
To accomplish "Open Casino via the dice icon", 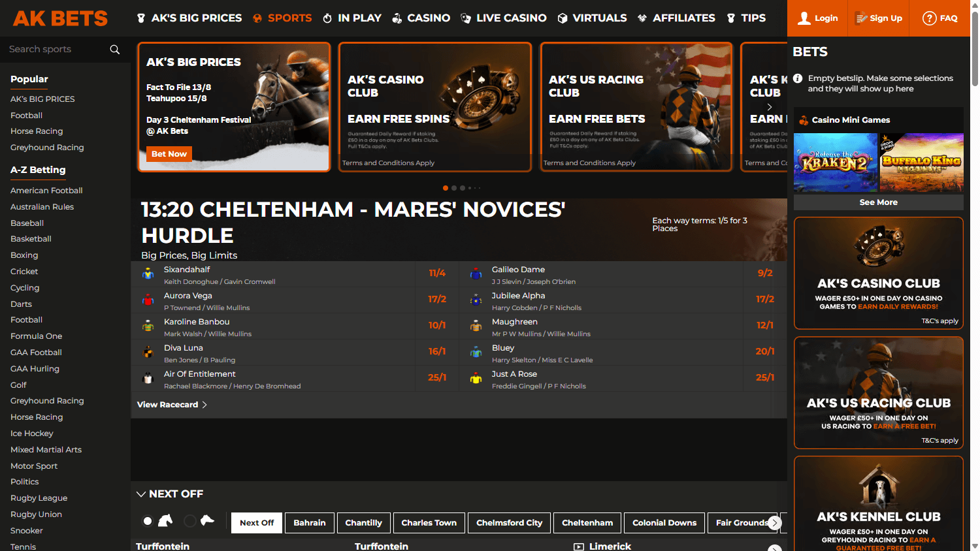I will click(x=397, y=18).
